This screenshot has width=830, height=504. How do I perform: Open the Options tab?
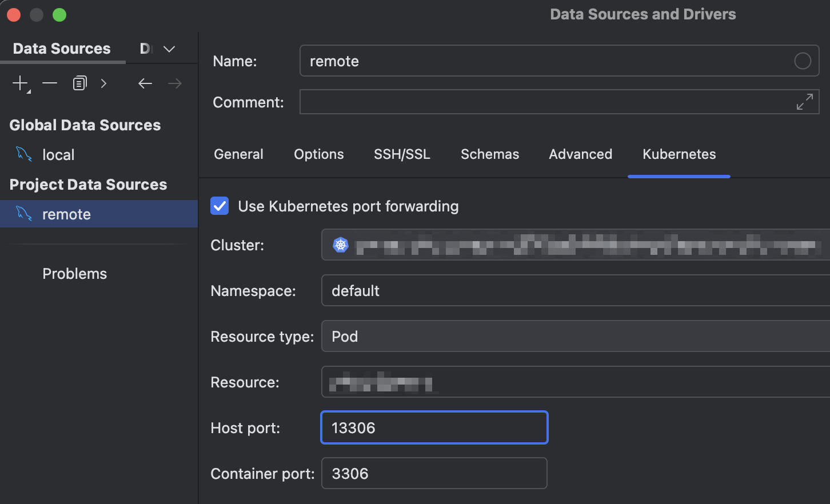click(x=319, y=154)
